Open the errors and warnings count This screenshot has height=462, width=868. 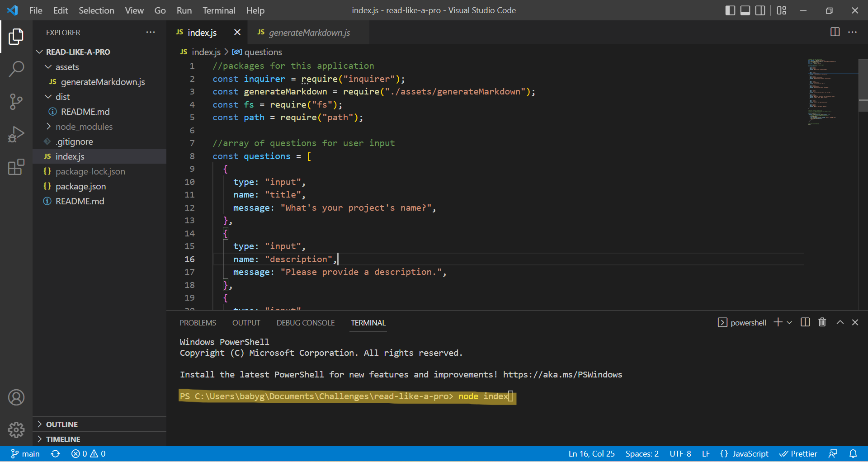point(88,454)
